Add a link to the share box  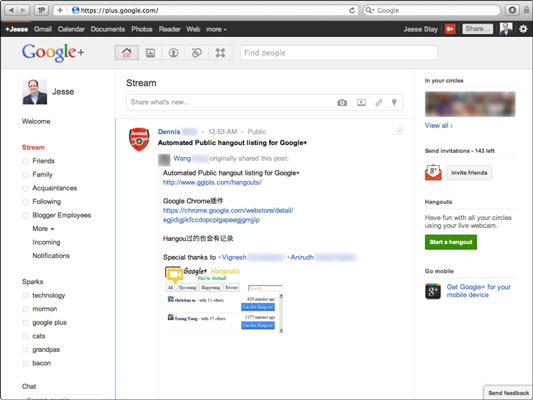point(379,102)
